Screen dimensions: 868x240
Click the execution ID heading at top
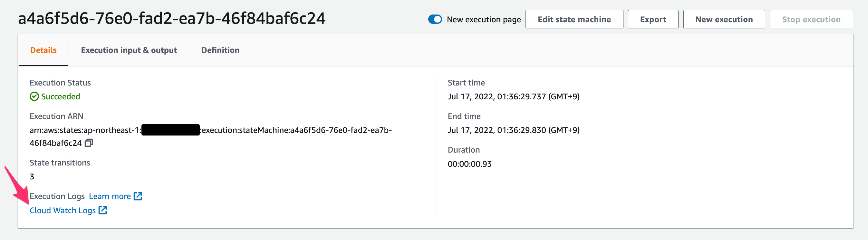click(171, 18)
